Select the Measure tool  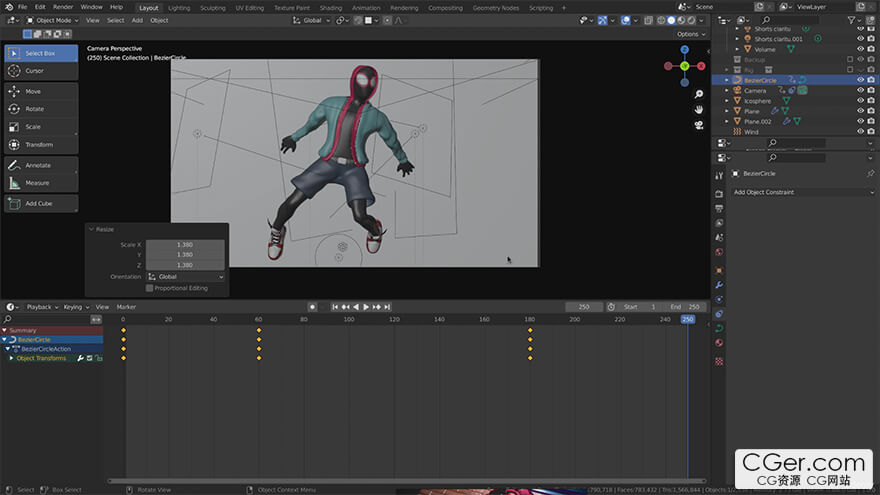(x=41, y=183)
